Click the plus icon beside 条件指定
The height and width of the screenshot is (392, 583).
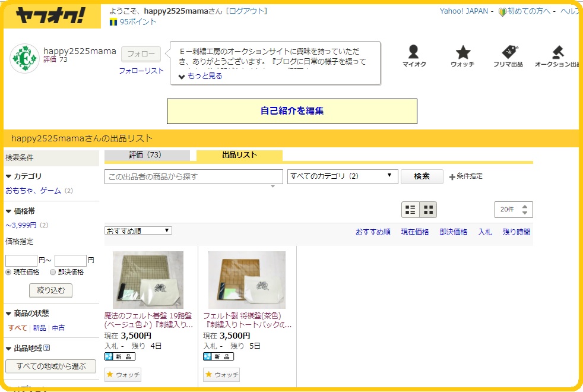point(452,176)
